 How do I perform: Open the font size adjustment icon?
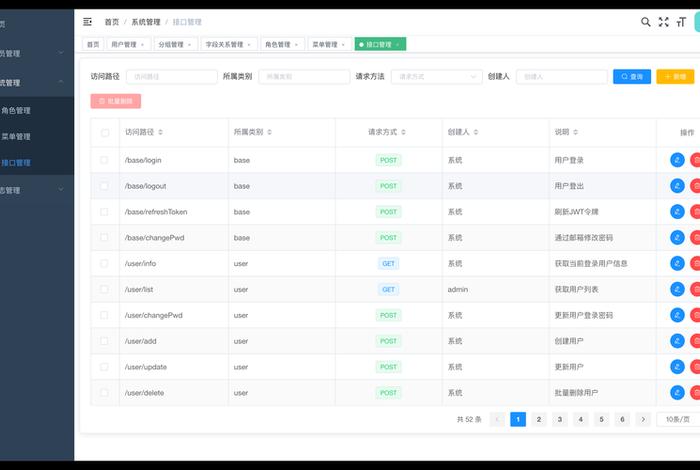click(681, 21)
